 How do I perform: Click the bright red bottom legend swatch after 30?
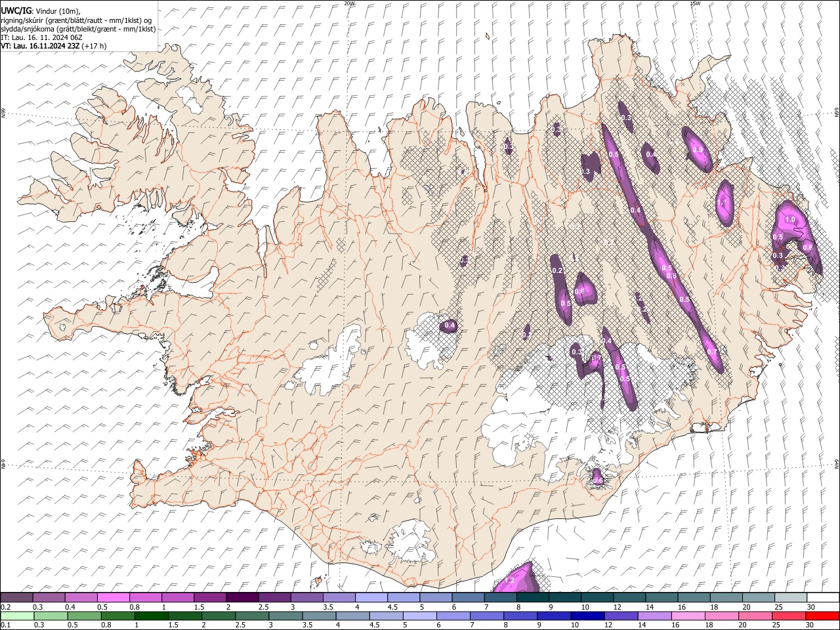823,616
